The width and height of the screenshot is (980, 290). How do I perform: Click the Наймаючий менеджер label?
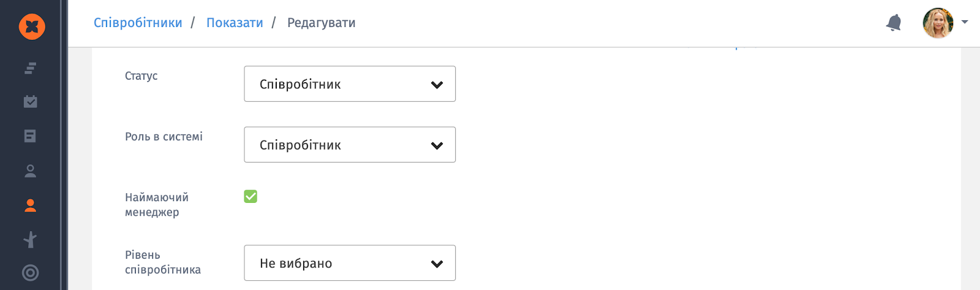tap(157, 205)
